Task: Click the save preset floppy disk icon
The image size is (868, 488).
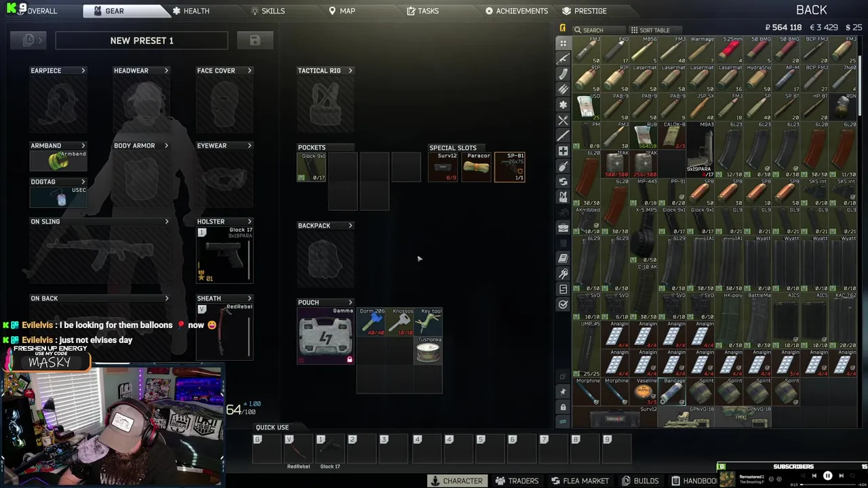Action: [x=255, y=41]
